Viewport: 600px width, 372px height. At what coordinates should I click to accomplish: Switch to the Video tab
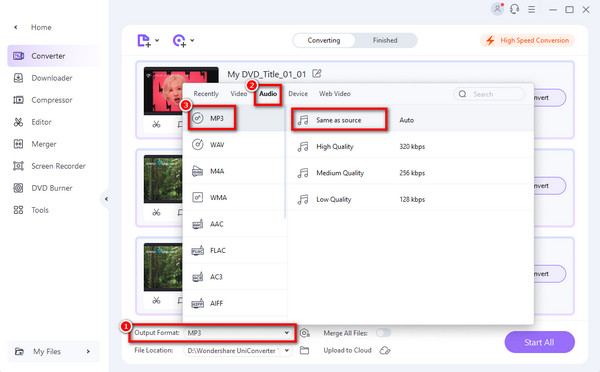pyautogui.click(x=238, y=94)
